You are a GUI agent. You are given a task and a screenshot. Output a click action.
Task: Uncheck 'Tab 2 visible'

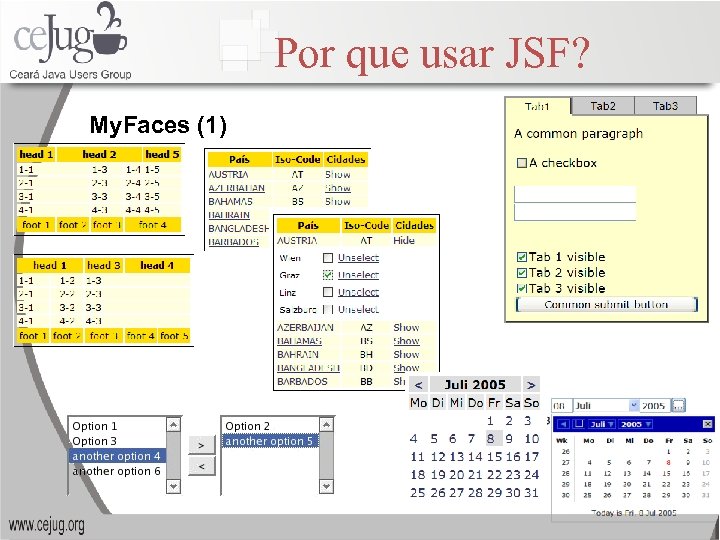(522, 273)
